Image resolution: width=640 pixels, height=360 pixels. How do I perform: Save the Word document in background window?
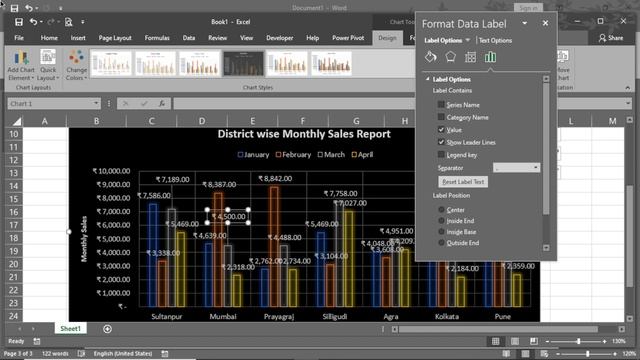tap(14, 8)
